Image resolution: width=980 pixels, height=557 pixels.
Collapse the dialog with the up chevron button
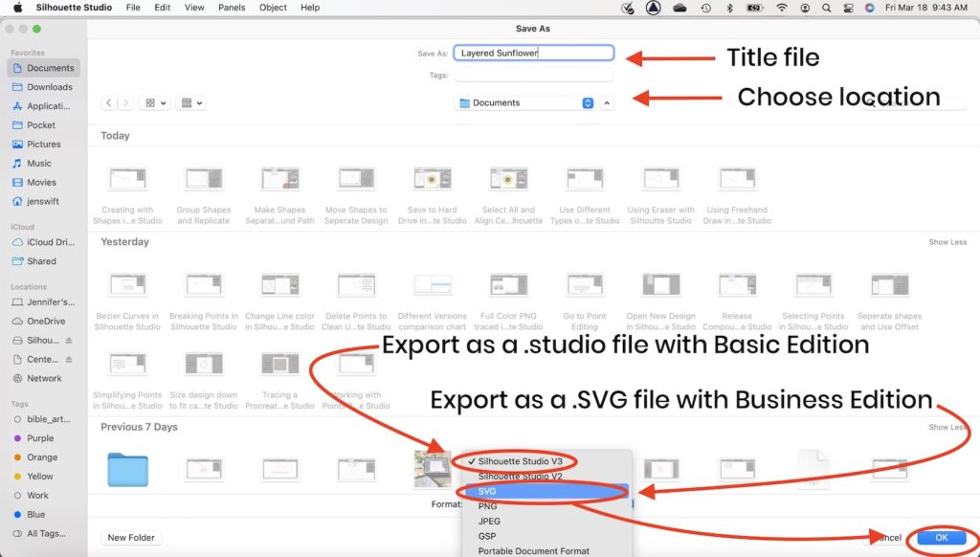(607, 102)
